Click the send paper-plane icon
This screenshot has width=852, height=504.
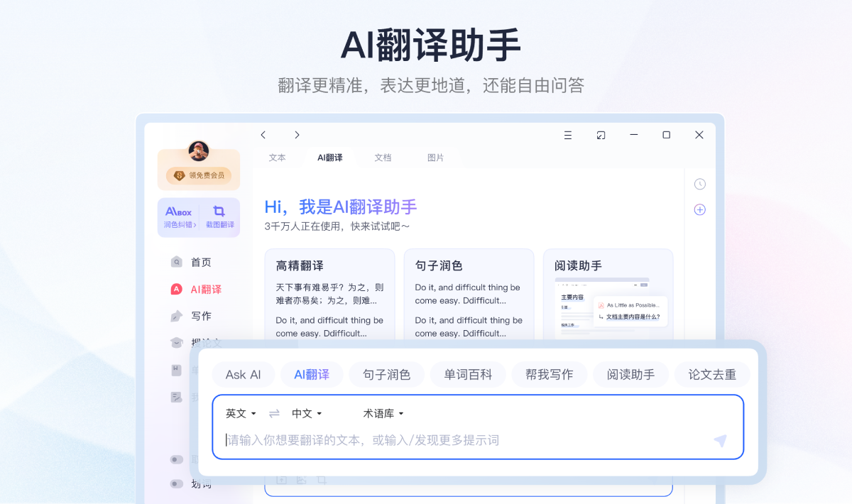(720, 440)
